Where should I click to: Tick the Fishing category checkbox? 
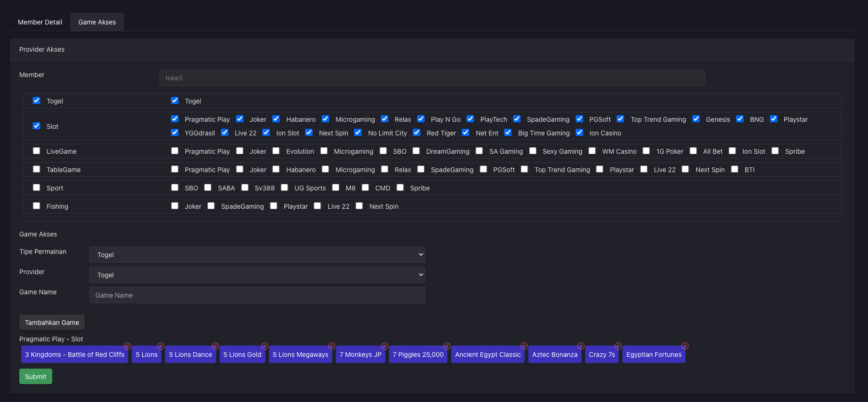[x=36, y=206]
